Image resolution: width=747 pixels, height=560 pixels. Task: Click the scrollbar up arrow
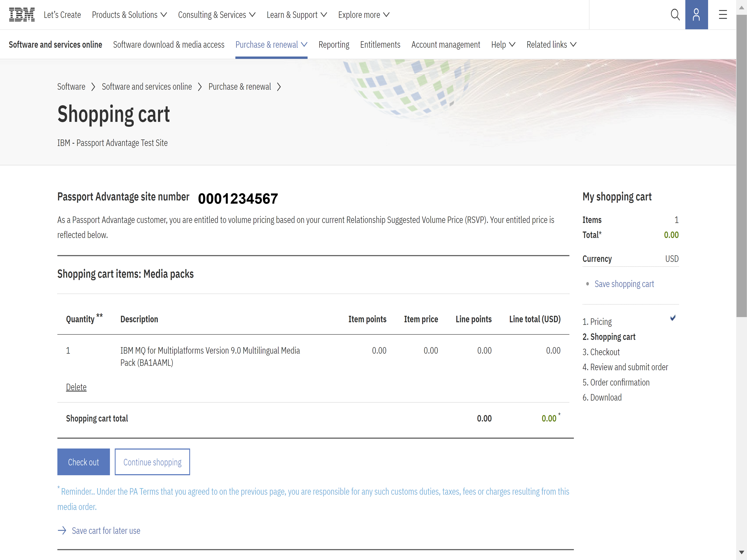point(742,7)
